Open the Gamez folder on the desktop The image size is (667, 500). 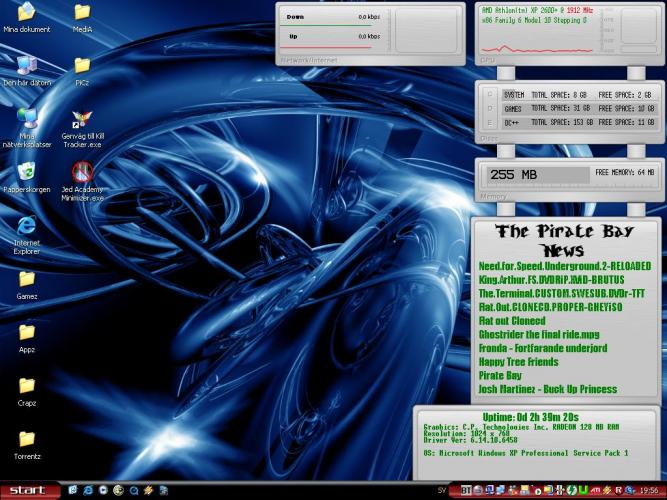tap(27, 278)
